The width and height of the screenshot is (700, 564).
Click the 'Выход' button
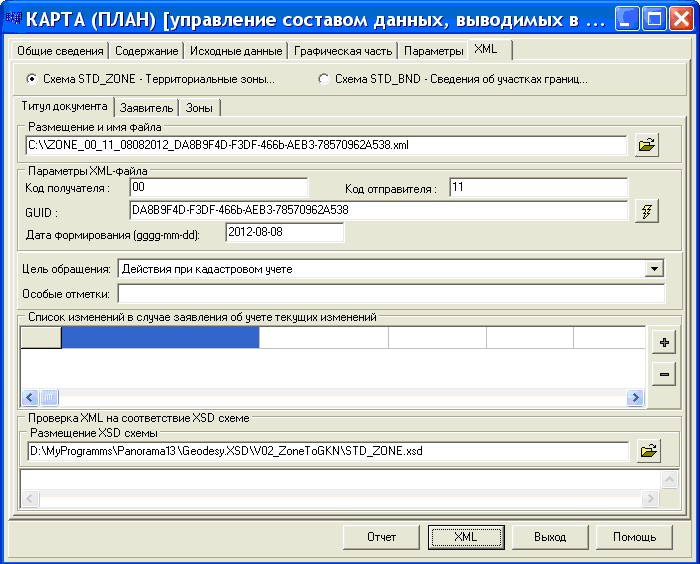point(549,537)
